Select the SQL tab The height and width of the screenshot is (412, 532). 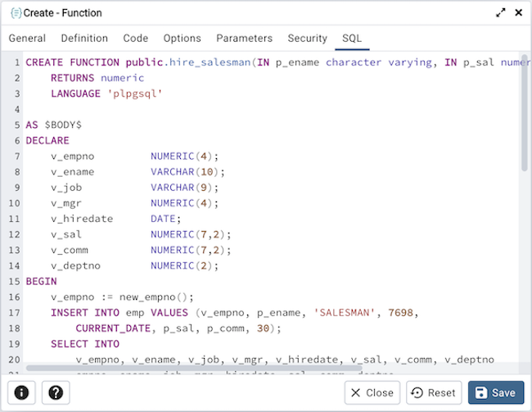point(352,38)
